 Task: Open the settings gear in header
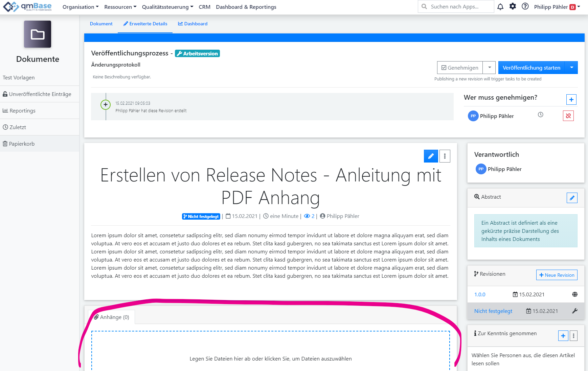513,6
